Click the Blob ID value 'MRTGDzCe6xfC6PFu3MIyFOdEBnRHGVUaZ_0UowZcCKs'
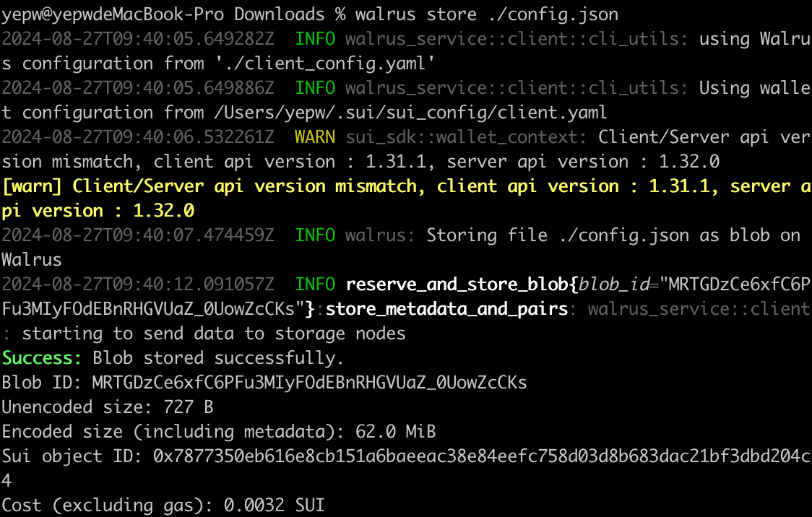The width and height of the screenshot is (812, 517). pyautogui.click(x=310, y=383)
